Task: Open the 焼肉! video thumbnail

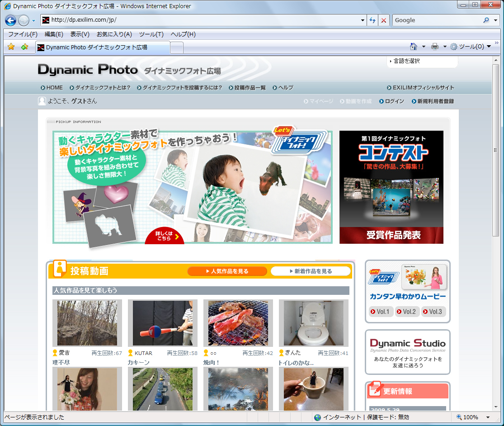Action: pyautogui.click(x=238, y=322)
